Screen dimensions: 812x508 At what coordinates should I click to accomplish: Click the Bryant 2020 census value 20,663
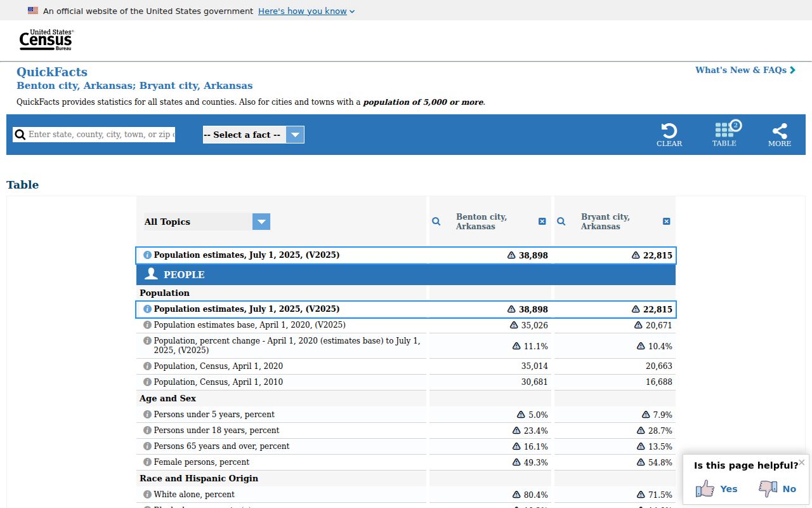(x=659, y=366)
